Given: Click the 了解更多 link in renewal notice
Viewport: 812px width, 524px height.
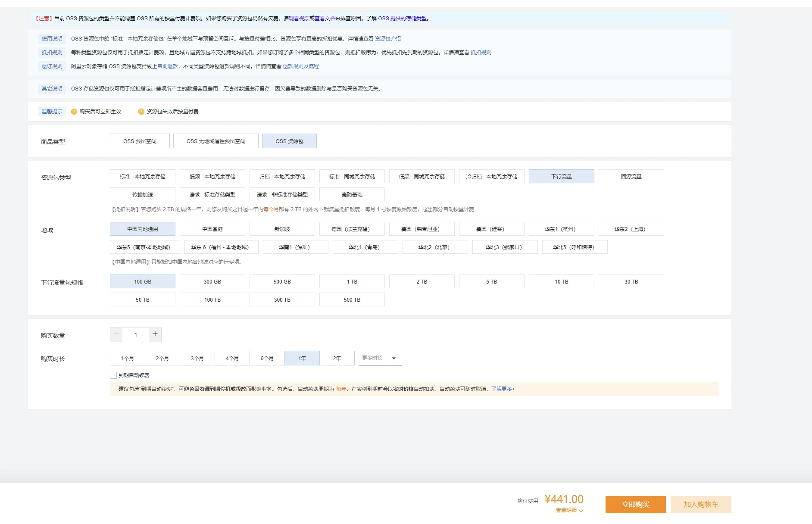Looking at the screenshot, I should tap(503, 389).
